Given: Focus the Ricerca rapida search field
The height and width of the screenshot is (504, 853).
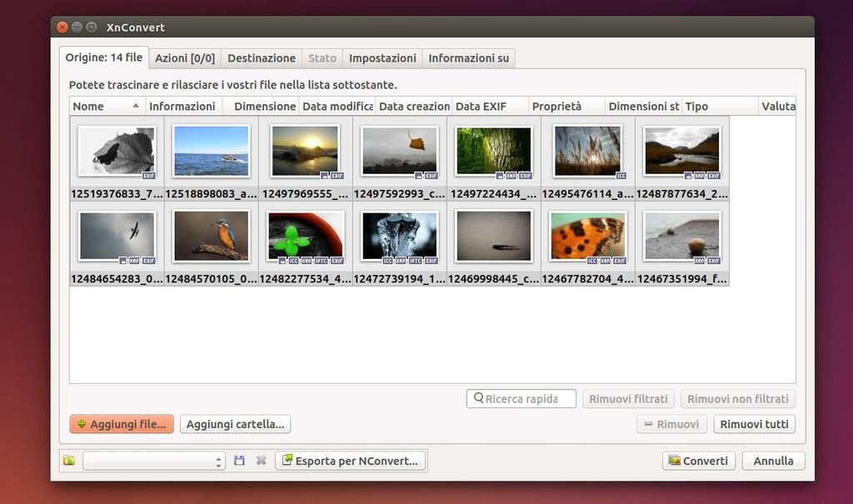Looking at the screenshot, I should click(521, 399).
